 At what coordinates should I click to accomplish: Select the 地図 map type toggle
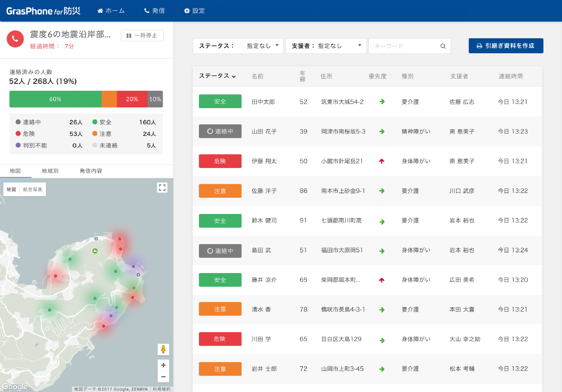click(12, 190)
